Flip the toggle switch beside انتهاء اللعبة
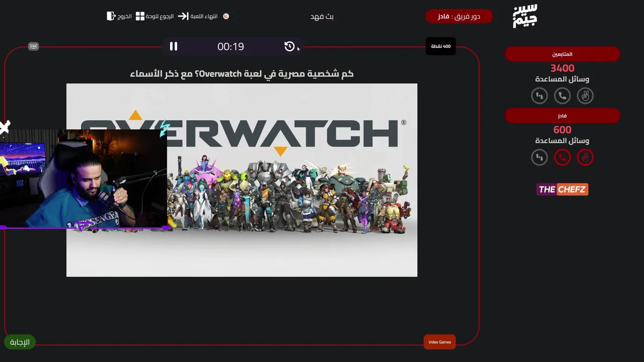The height and width of the screenshot is (362, 644). pyautogui.click(x=229, y=16)
